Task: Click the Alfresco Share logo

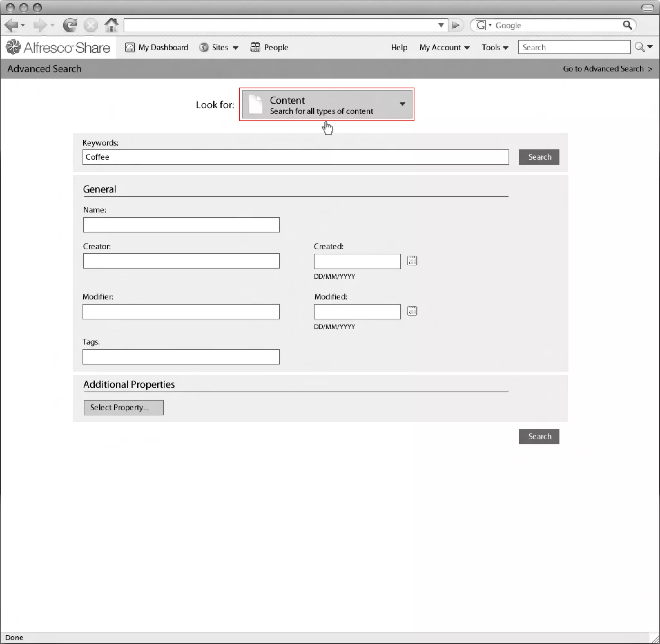Action: coord(58,47)
